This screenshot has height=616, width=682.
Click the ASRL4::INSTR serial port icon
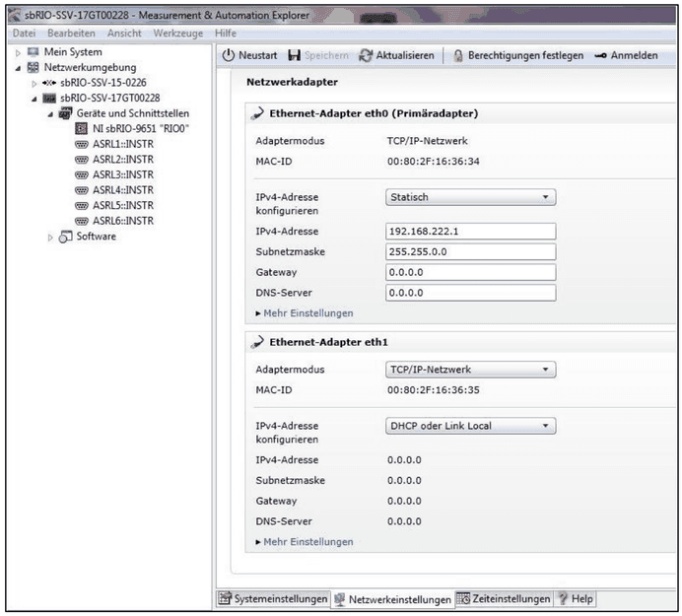82,190
